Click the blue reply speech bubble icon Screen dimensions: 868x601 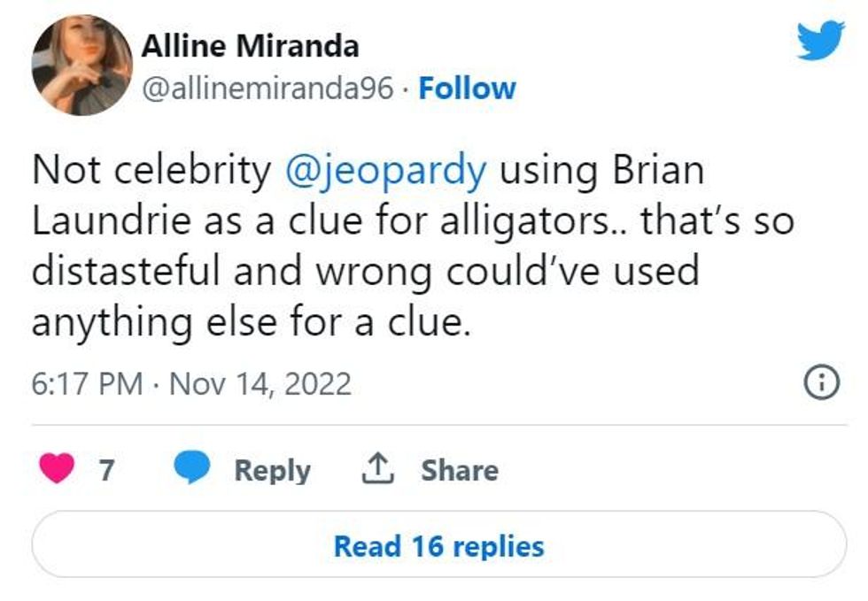coord(190,470)
